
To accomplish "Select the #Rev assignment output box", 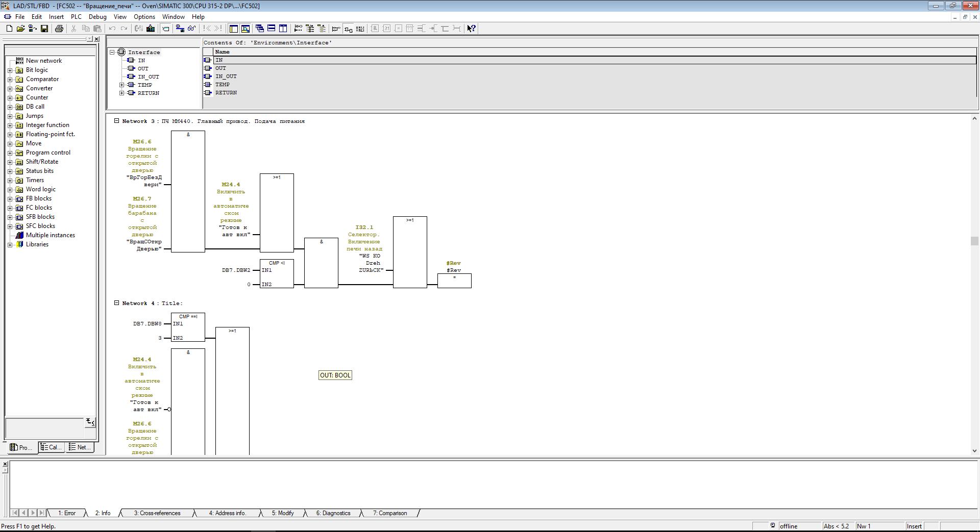I will (x=454, y=281).
